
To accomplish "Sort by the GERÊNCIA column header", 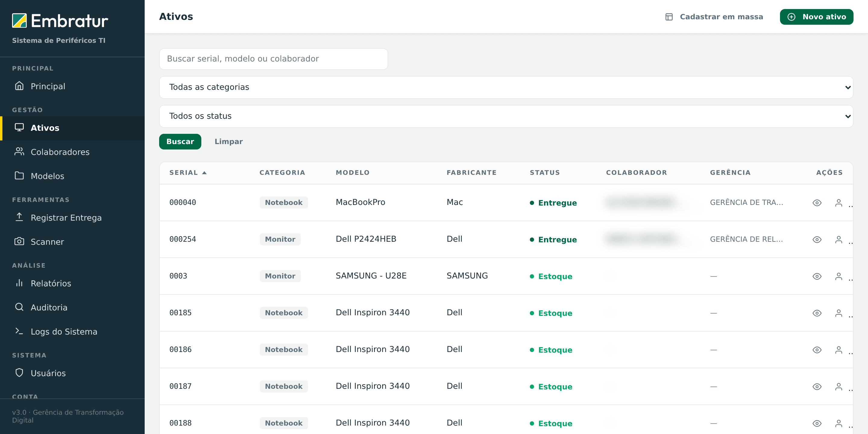I will click(730, 172).
